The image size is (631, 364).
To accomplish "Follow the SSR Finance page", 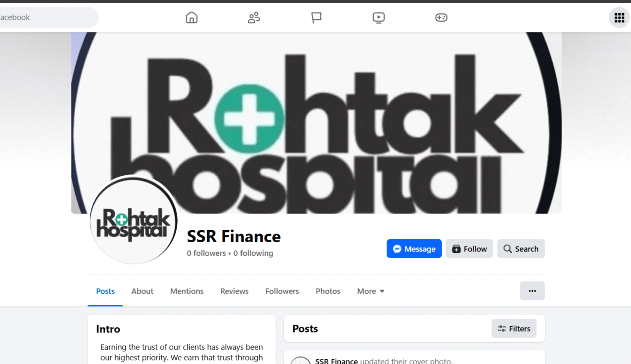I will [469, 248].
